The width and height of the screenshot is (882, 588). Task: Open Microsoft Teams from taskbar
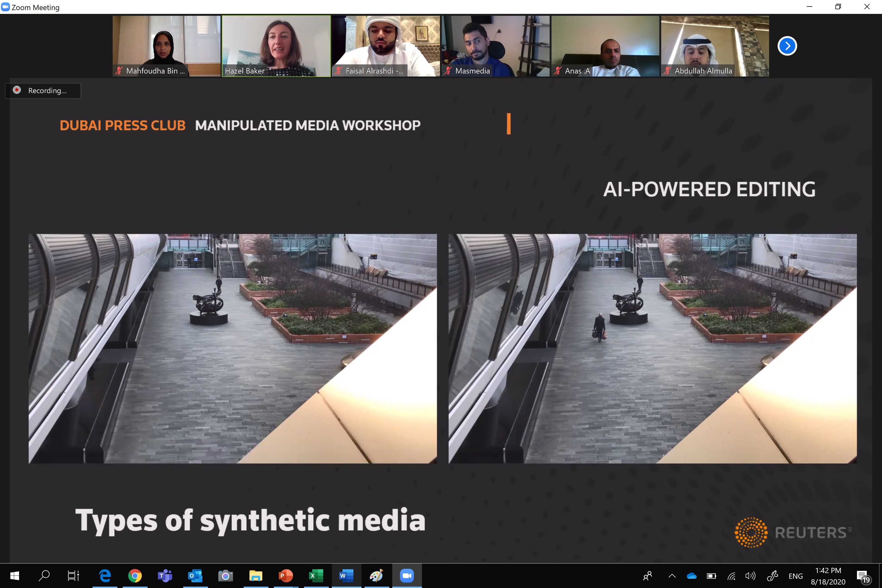(x=165, y=575)
